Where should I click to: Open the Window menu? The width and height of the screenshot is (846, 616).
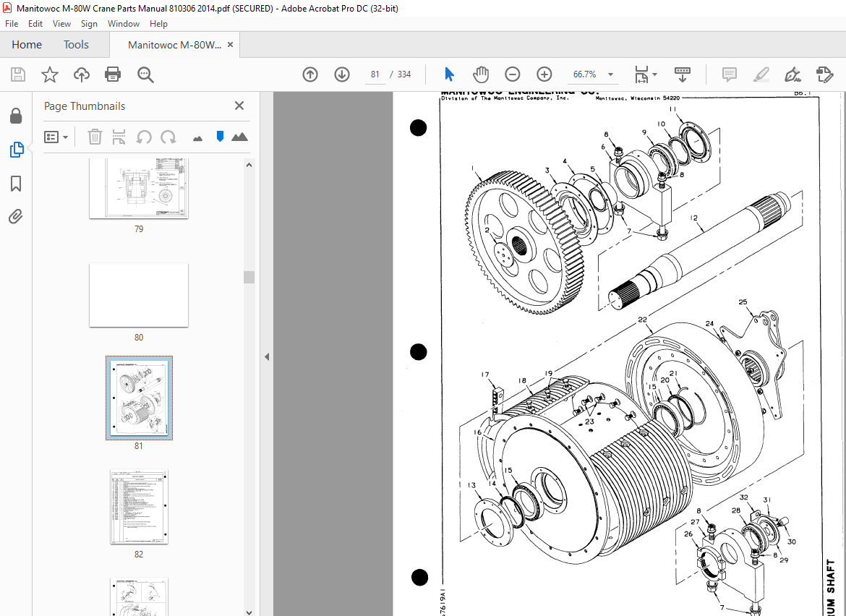pos(124,24)
